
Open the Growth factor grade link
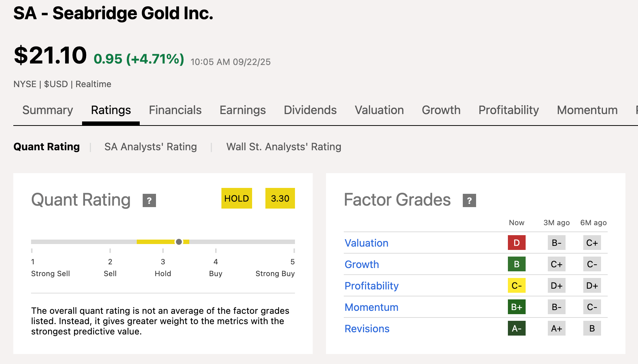362,265
